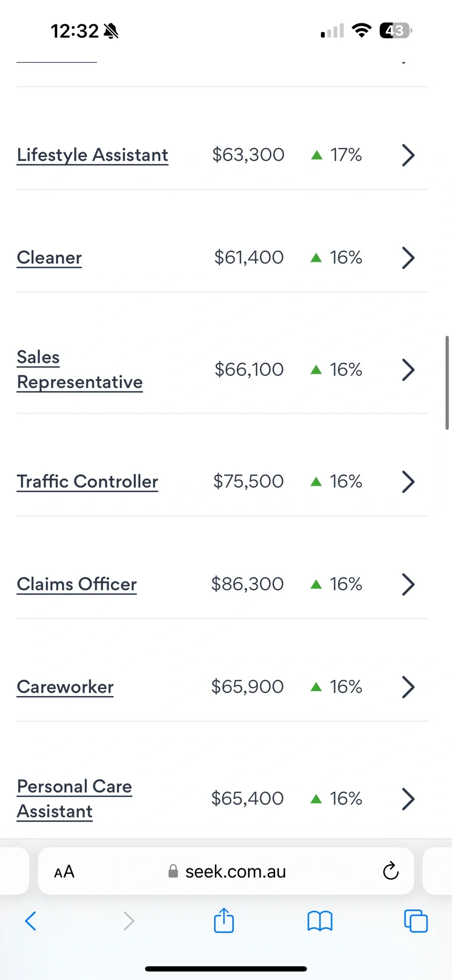Tap the Safari share icon
This screenshot has width=452, height=980.
tap(224, 920)
